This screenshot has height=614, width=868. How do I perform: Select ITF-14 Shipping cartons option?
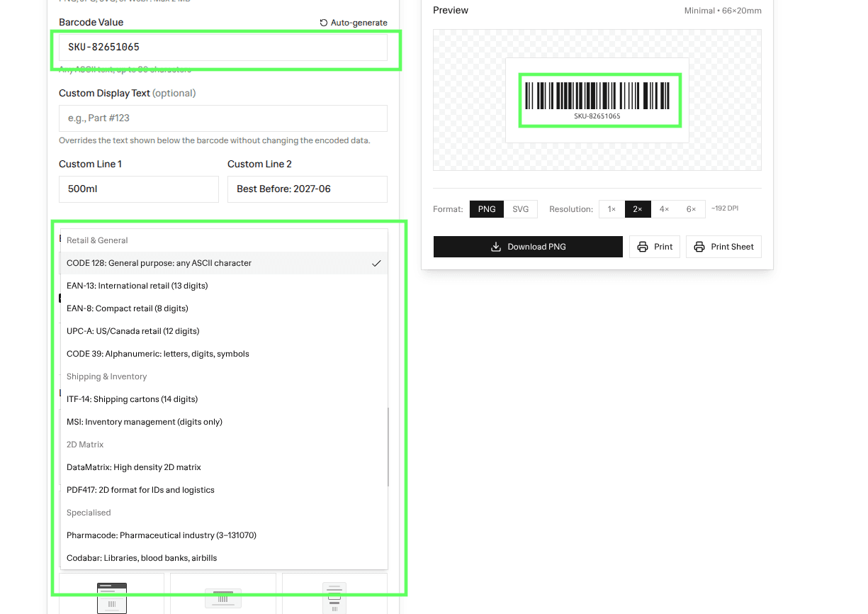(x=224, y=399)
